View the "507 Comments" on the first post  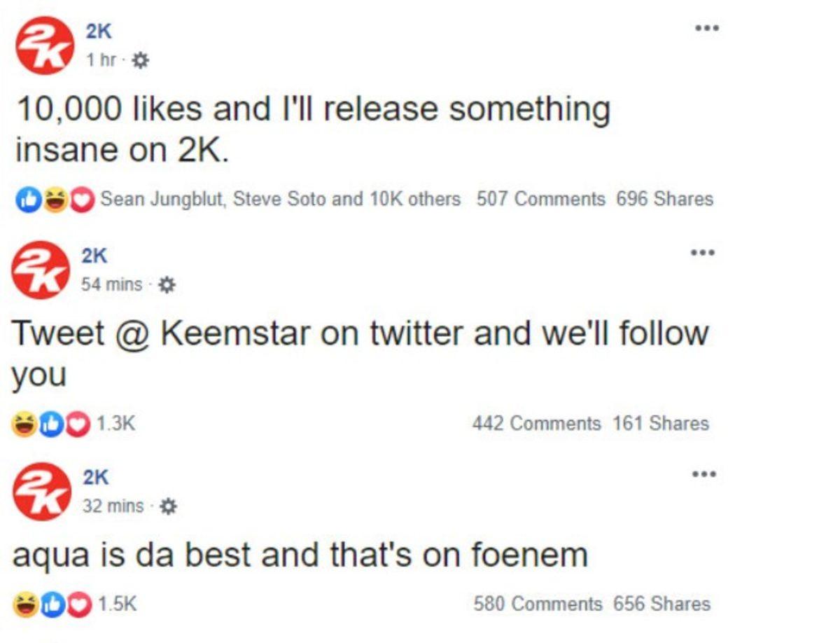click(x=540, y=200)
